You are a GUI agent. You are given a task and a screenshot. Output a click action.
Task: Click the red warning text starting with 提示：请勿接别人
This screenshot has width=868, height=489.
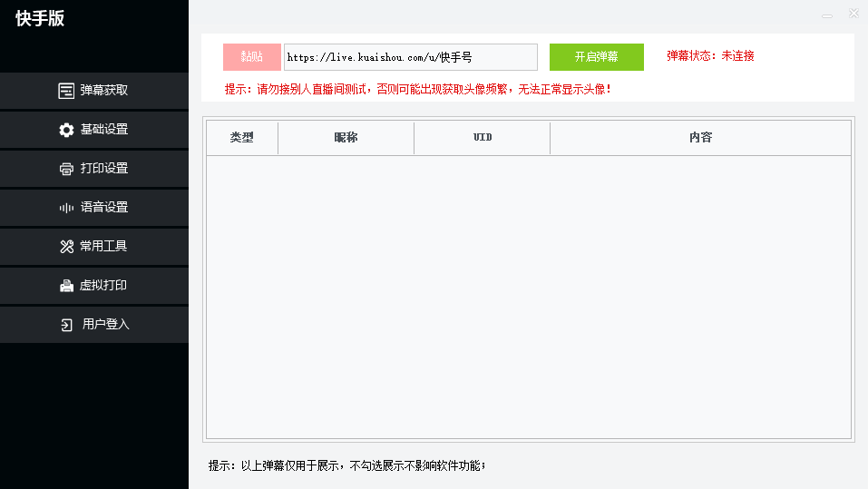(x=418, y=89)
